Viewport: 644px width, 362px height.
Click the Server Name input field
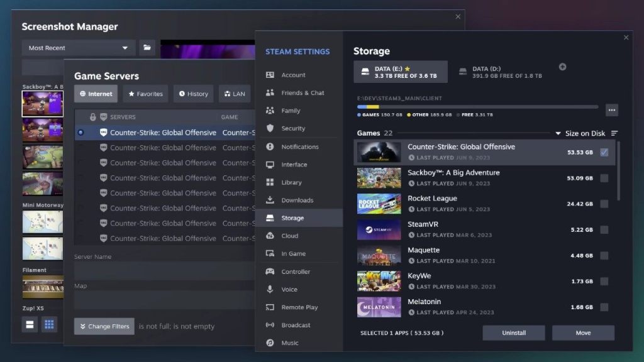(164, 271)
